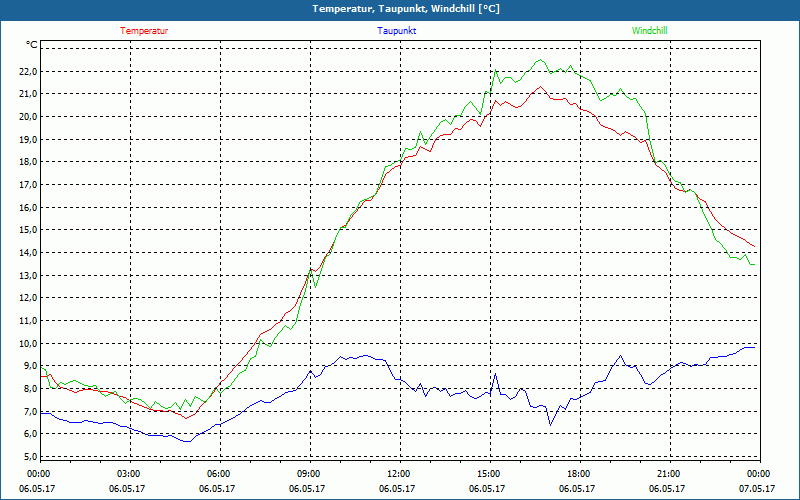Click the 9,0 y-axis value
Viewport: 800px width, 500px height.
[x=30, y=365]
